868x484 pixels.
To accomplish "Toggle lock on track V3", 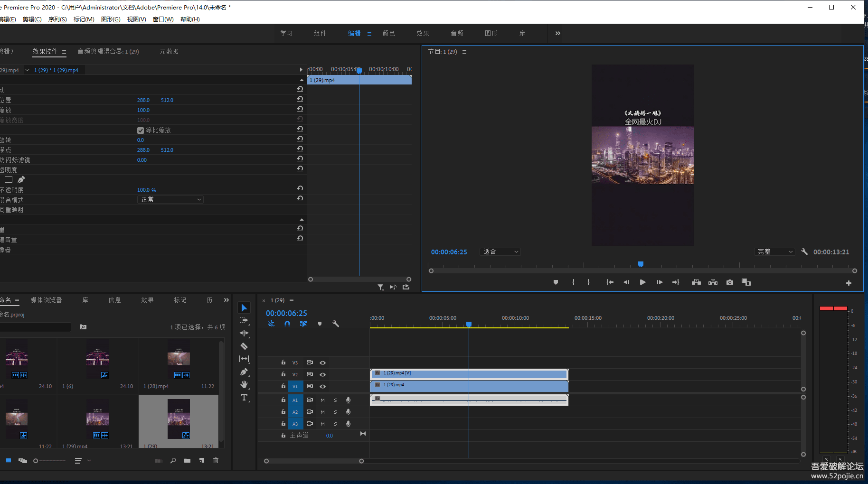I will [283, 363].
